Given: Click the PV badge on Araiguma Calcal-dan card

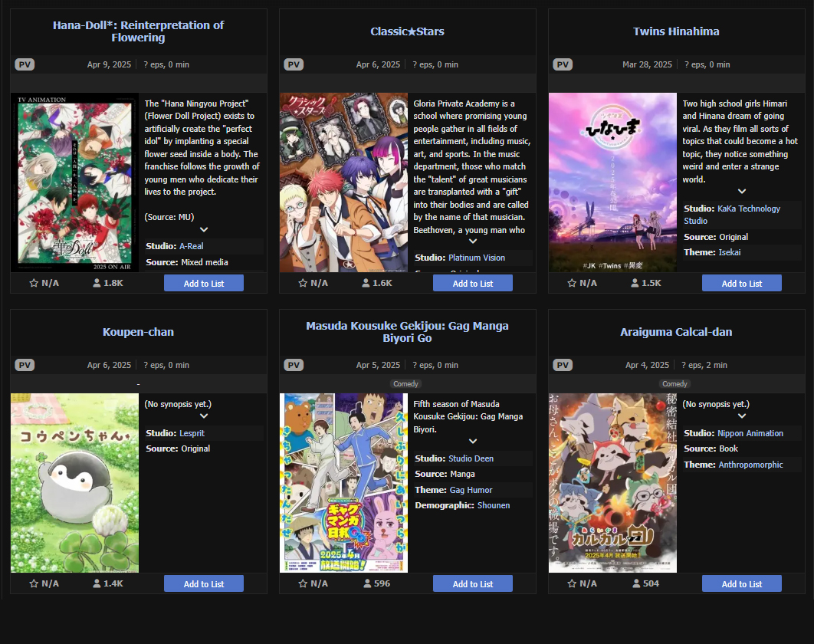Looking at the screenshot, I should [x=563, y=365].
